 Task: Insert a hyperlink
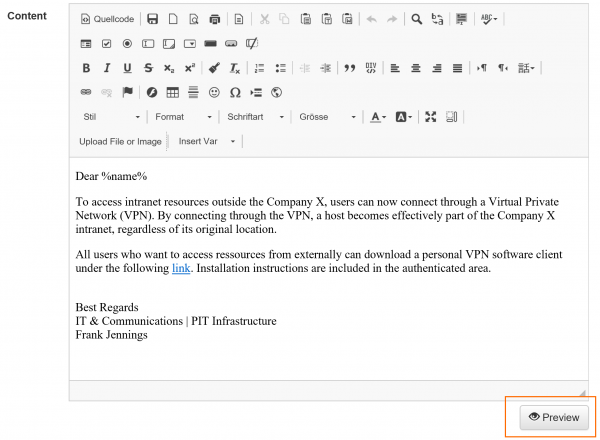pyautogui.click(x=86, y=93)
